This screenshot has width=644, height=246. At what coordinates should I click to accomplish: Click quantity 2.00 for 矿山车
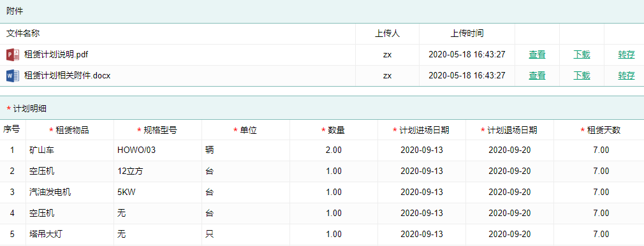coord(333,150)
